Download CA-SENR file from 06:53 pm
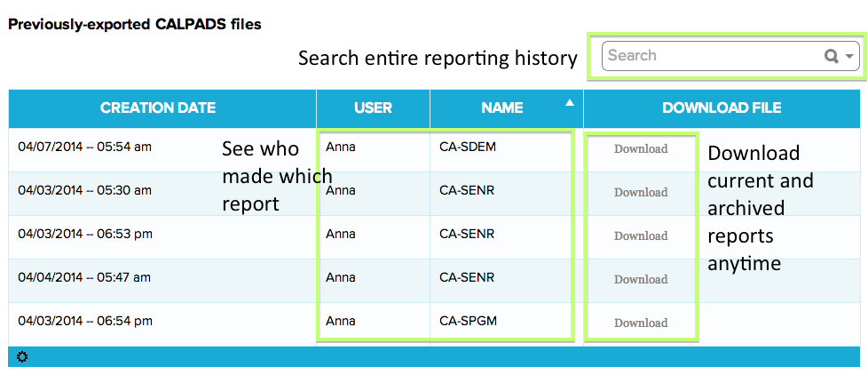Viewport: 868px width, 375px height. coord(641,235)
